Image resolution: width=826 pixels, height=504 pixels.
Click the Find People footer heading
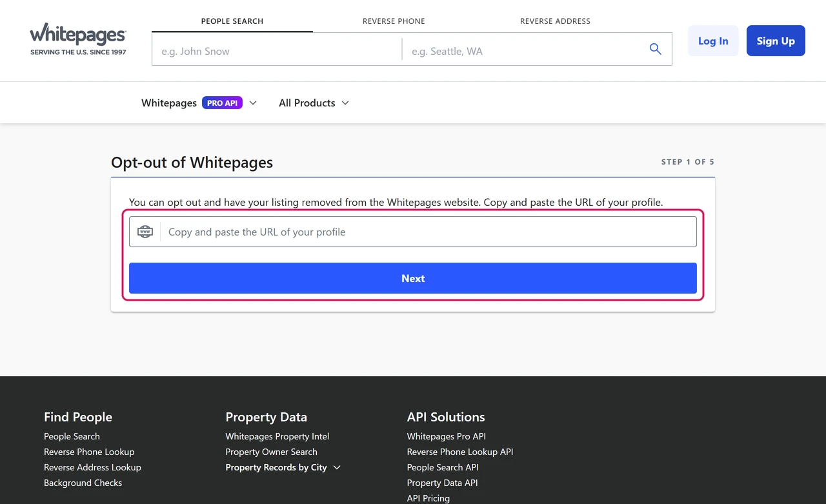click(x=78, y=417)
